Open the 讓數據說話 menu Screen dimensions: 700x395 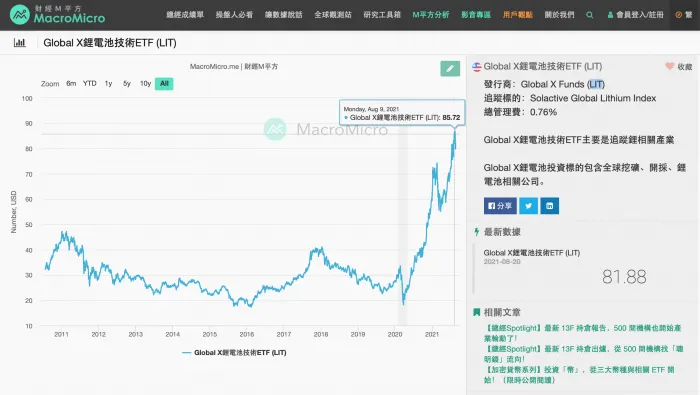pos(283,15)
